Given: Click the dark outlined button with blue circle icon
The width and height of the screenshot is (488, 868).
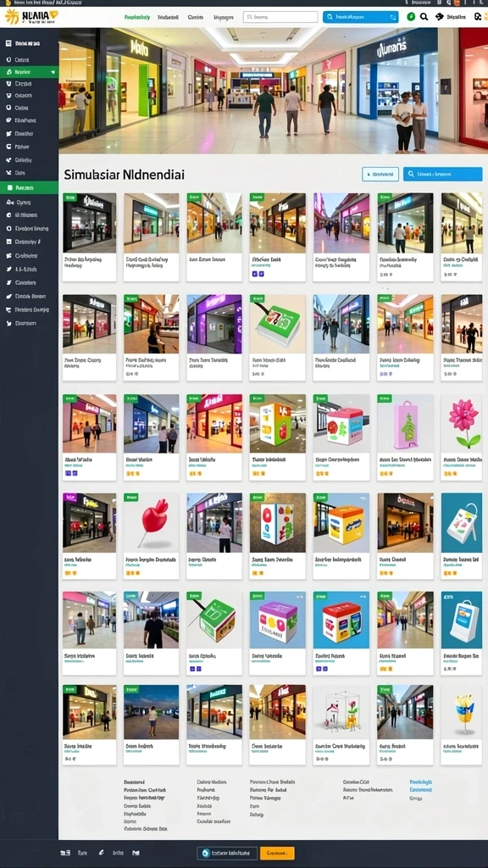Looking at the screenshot, I should [x=227, y=853].
